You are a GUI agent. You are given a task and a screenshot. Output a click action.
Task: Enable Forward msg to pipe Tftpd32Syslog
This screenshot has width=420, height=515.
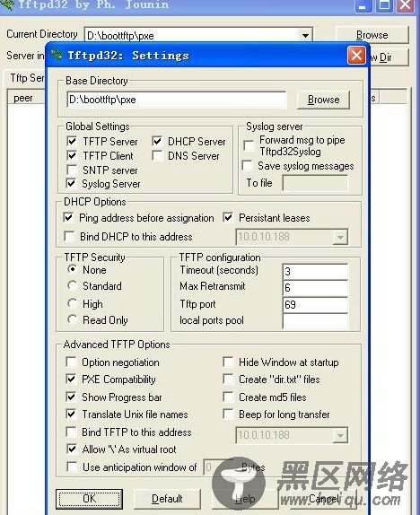coord(249,145)
